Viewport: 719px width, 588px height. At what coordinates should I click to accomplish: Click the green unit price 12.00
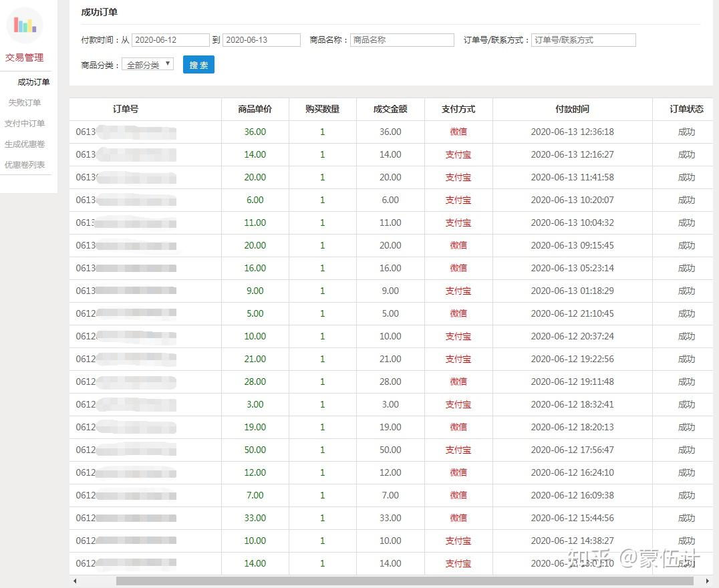coord(255,472)
